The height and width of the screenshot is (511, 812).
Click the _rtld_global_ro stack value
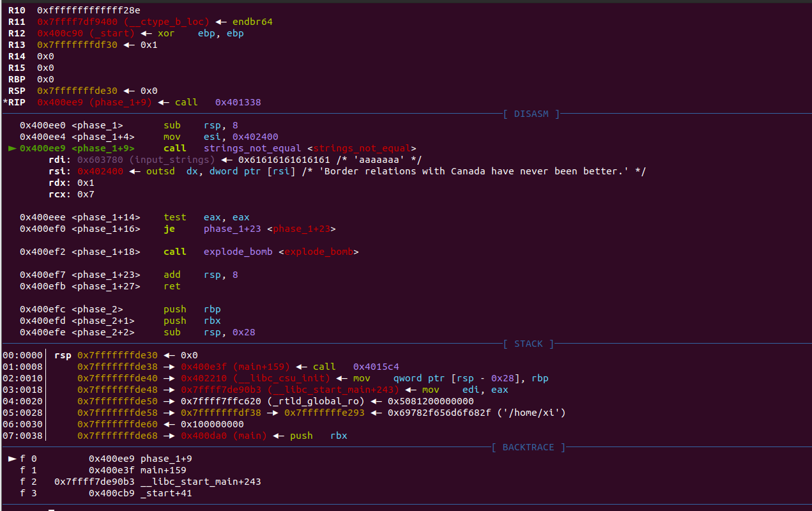tap(273, 401)
